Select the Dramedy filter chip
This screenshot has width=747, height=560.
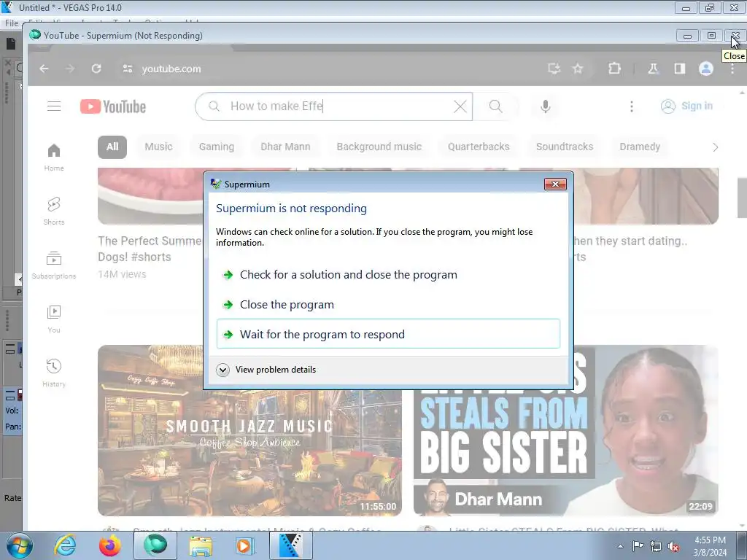point(640,147)
